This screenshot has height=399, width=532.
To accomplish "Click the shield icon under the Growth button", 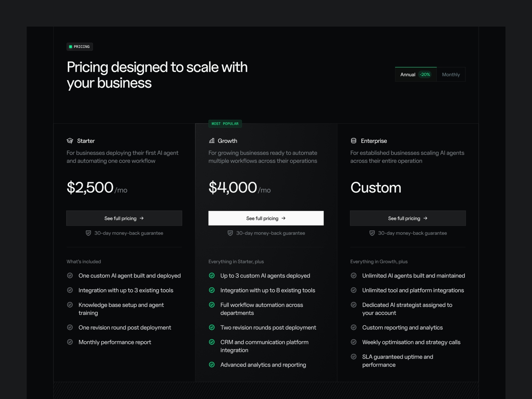I will (x=230, y=233).
